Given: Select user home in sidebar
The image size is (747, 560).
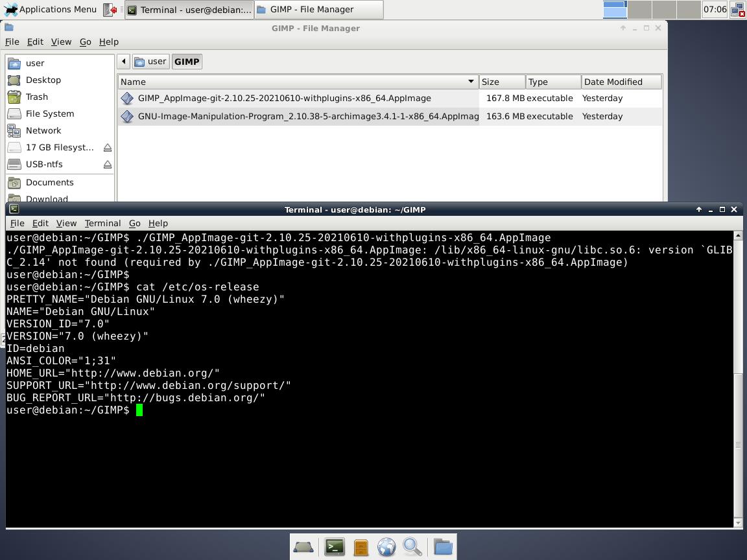Looking at the screenshot, I should click(60, 64).
